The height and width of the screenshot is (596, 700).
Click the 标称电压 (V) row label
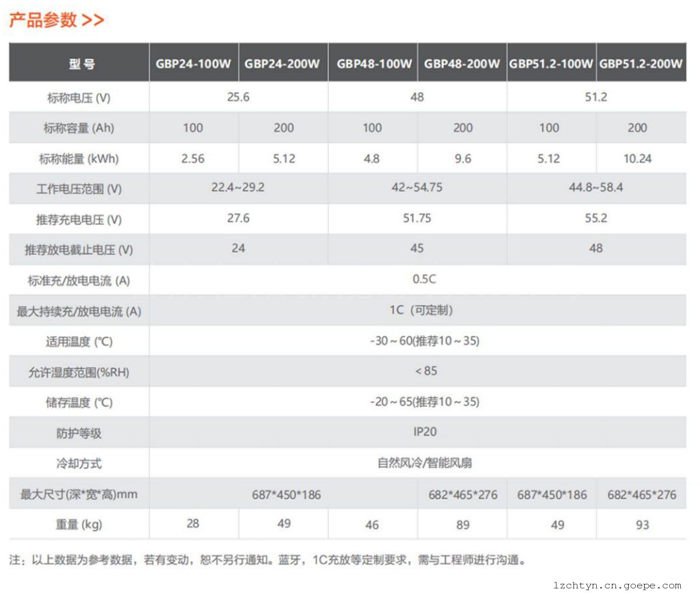(x=79, y=97)
